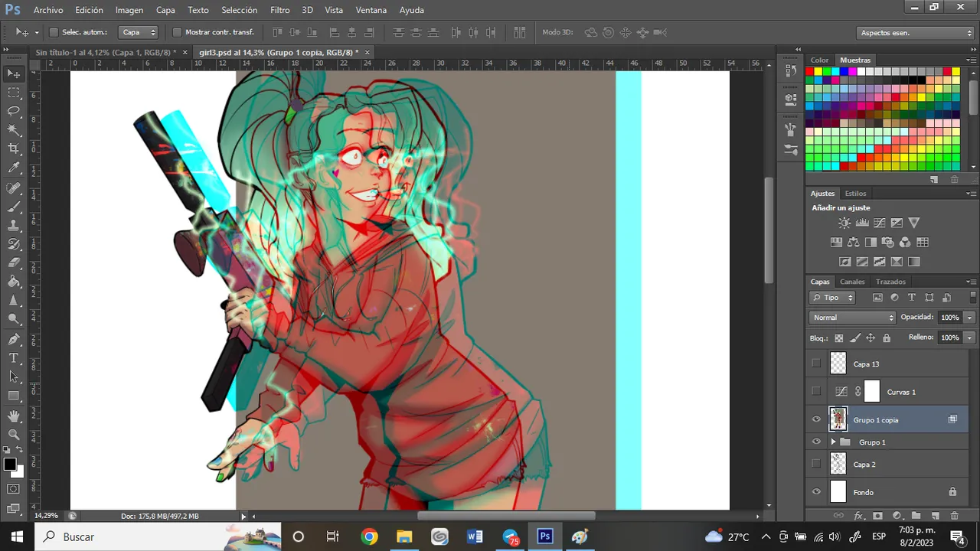Select the Hand tool

pos(14,416)
